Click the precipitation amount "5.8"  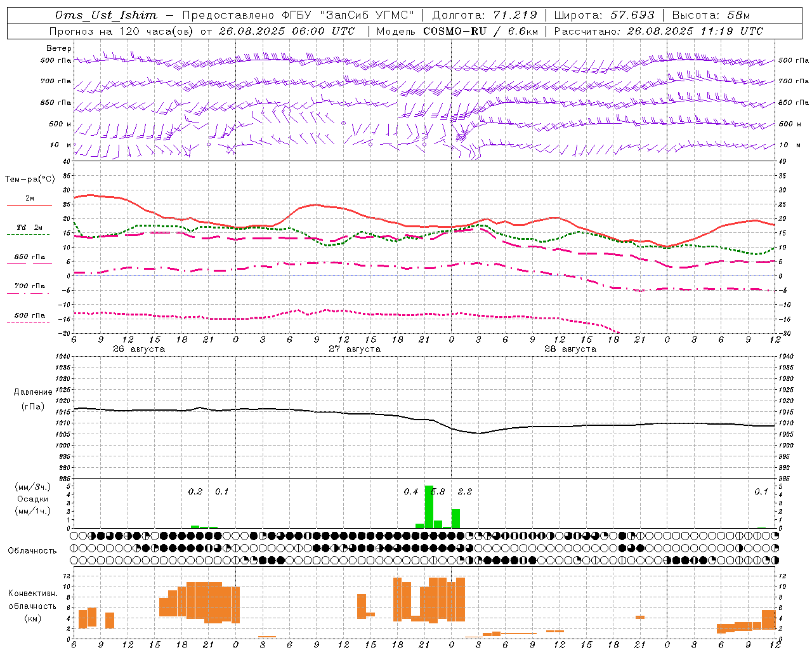click(438, 491)
